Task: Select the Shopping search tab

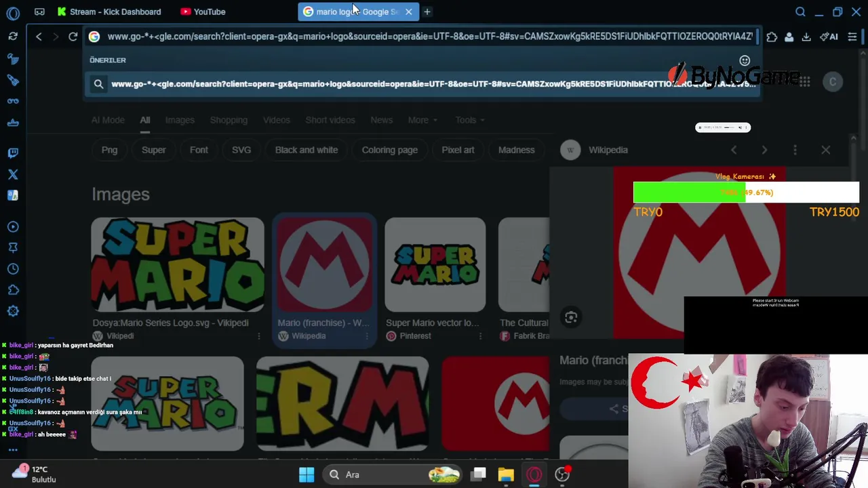Action: pos(229,120)
